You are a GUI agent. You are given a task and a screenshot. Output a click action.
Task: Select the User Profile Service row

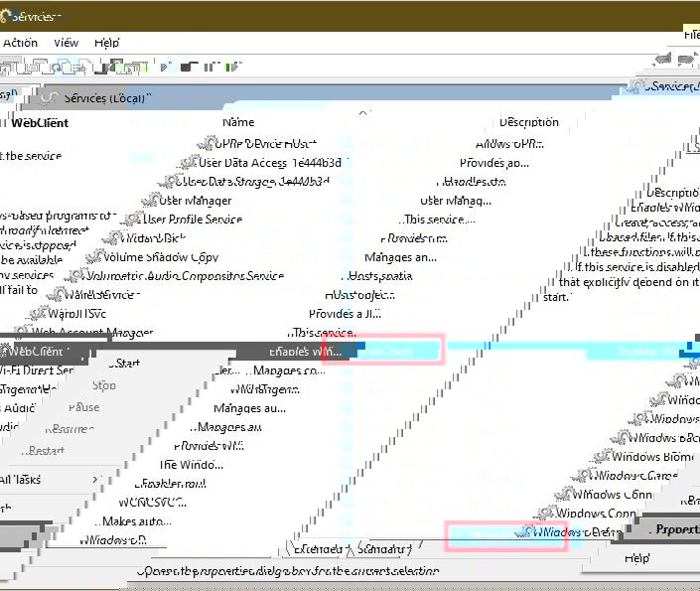coord(193,219)
